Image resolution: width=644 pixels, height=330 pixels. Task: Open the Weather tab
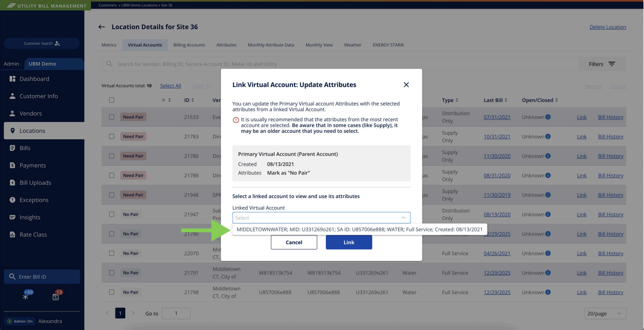(353, 45)
